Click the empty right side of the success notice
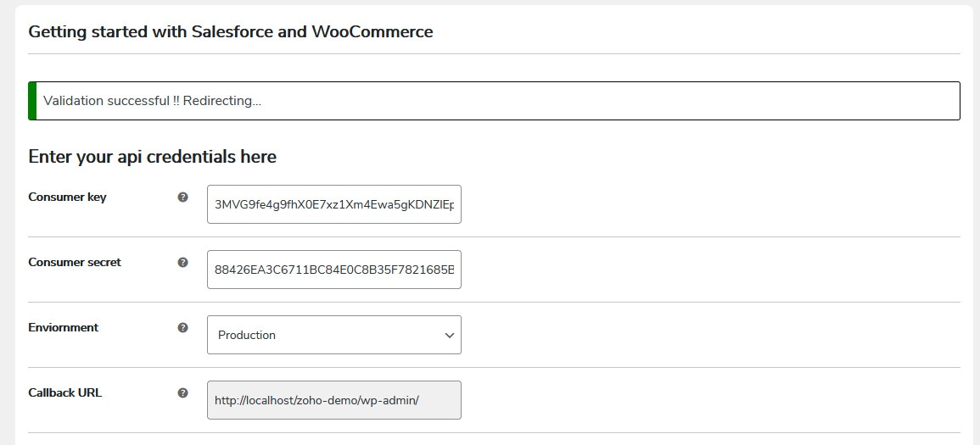The image size is (980, 445). coord(679,101)
